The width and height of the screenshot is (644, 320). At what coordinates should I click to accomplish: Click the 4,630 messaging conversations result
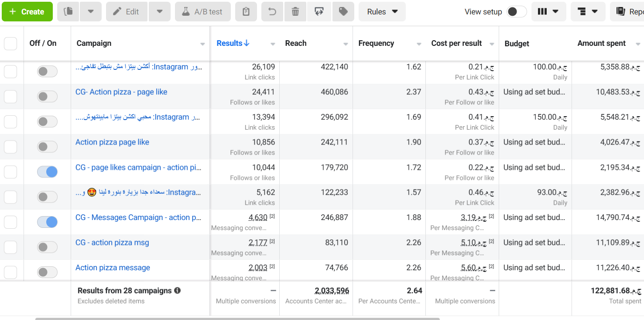coord(258,217)
